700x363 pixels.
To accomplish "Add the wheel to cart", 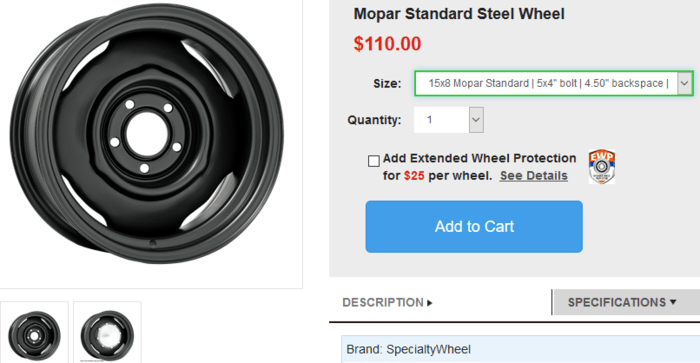I will (474, 226).
